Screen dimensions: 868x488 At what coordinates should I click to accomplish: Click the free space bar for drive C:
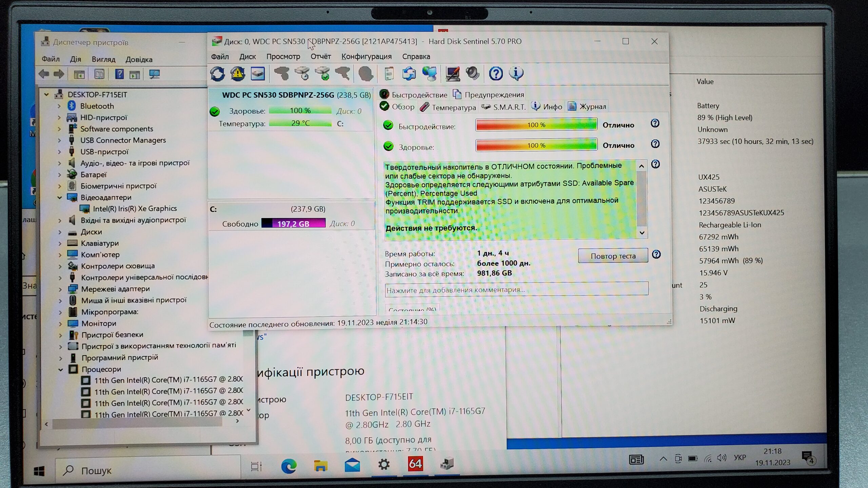(x=293, y=223)
